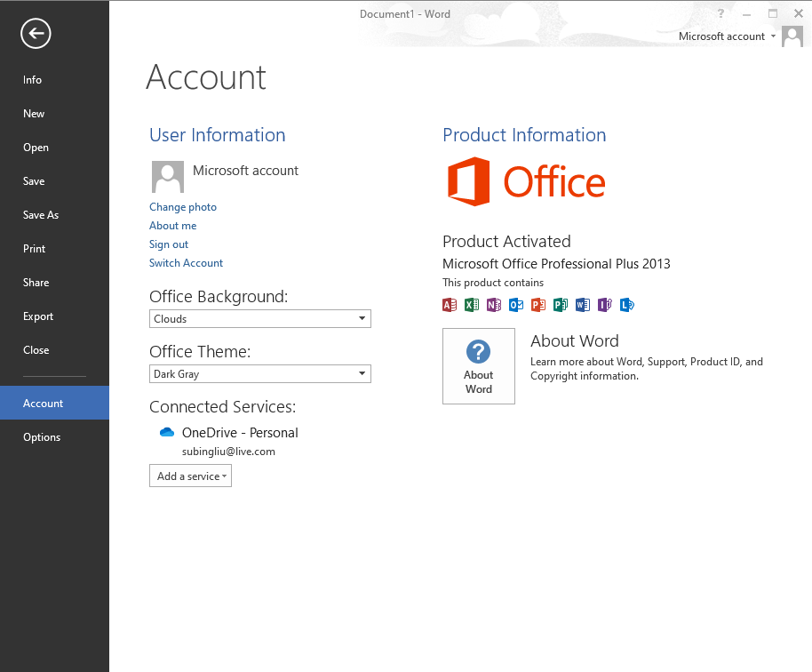Select the Account tab in sidebar
Image resolution: width=812 pixels, height=672 pixels.
(54, 403)
